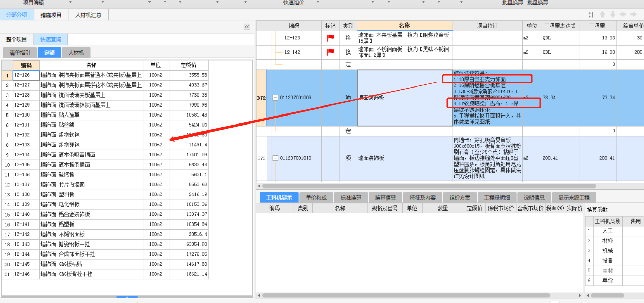The height and width of the screenshot is (303, 644).
Task: Click the 项目特征 cell of row 373
Action: click(487, 158)
